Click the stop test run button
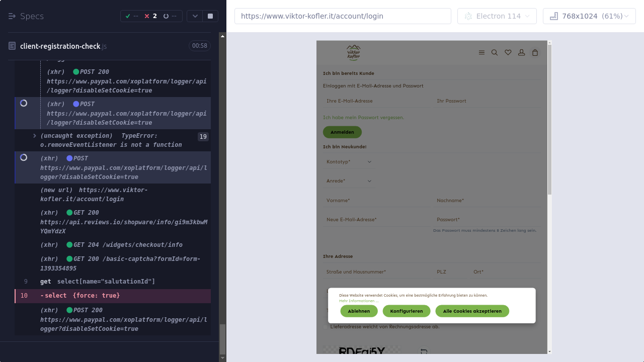Screen dimensions: 644x362 pyautogui.click(x=210, y=16)
